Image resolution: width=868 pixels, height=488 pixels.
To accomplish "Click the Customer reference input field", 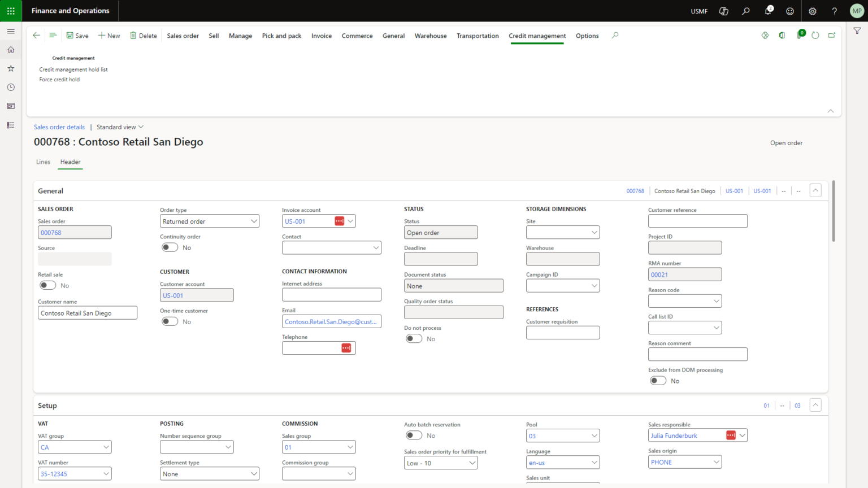I will [x=698, y=221].
